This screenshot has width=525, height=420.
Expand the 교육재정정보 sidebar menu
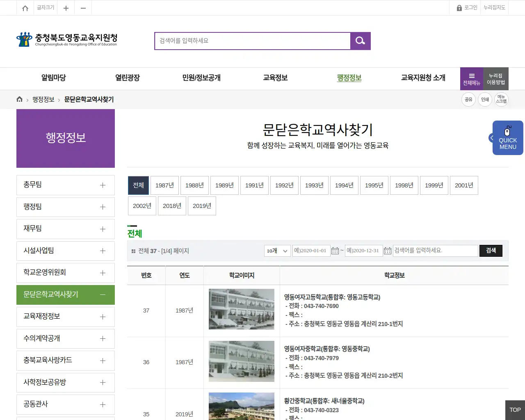click(x=66, y=317)
